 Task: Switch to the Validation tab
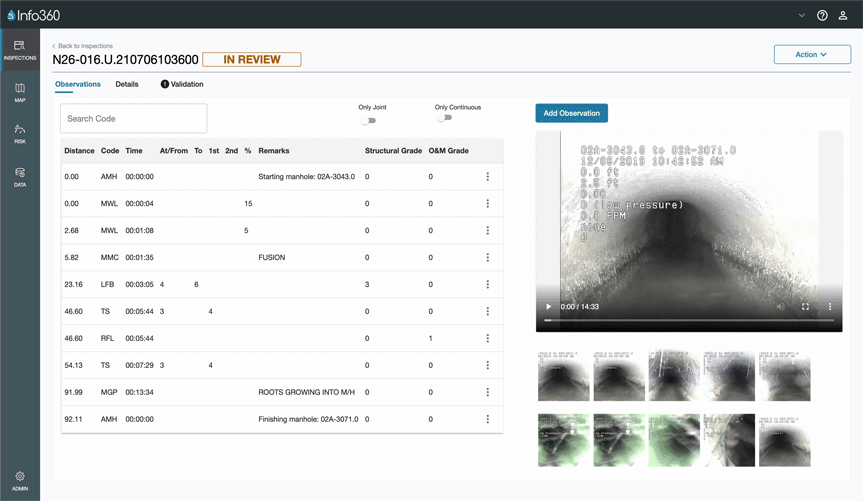coord(182,84)
